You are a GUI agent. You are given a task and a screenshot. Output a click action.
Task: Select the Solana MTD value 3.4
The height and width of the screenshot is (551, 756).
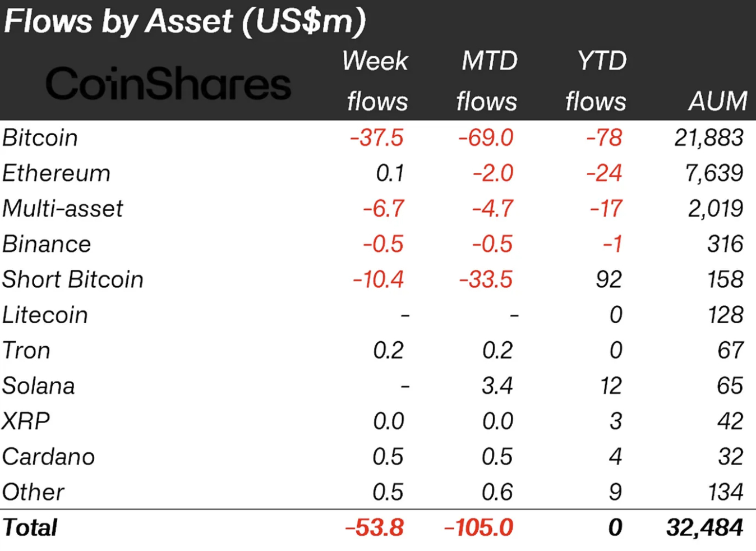[x=497, y=386]
